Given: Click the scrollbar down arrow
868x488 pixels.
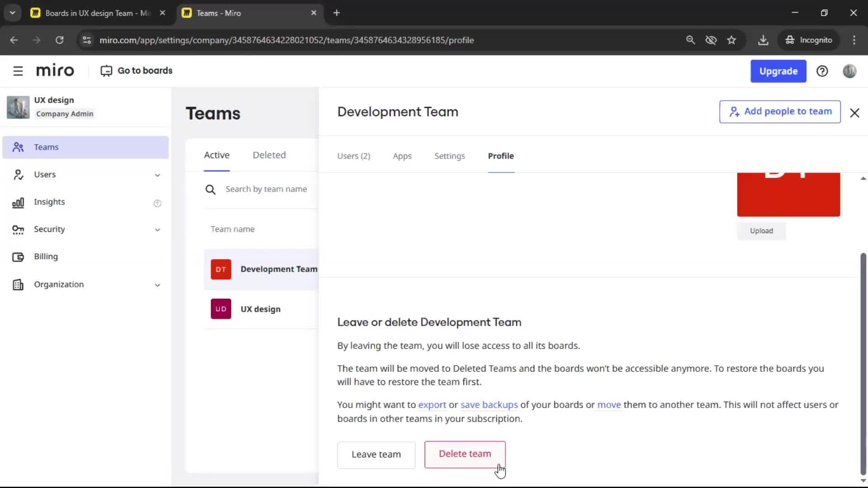Looking at the screenshot, I should coord(863,481).
